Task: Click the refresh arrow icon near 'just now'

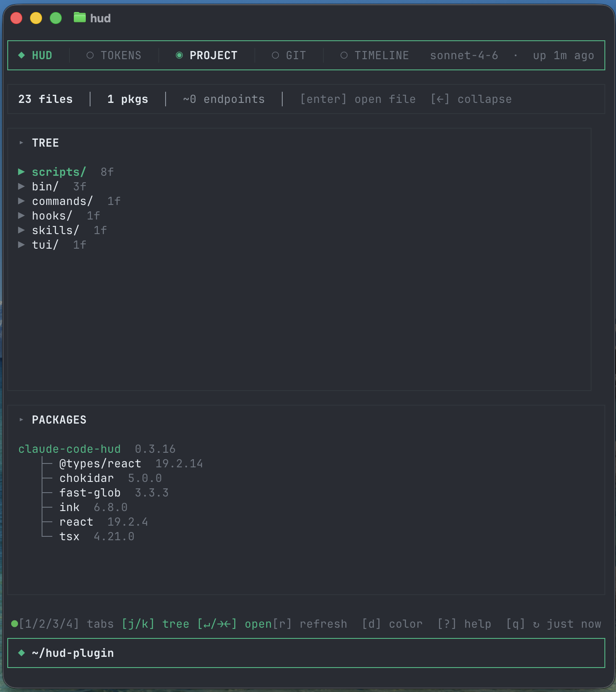Action: [536, 625]
